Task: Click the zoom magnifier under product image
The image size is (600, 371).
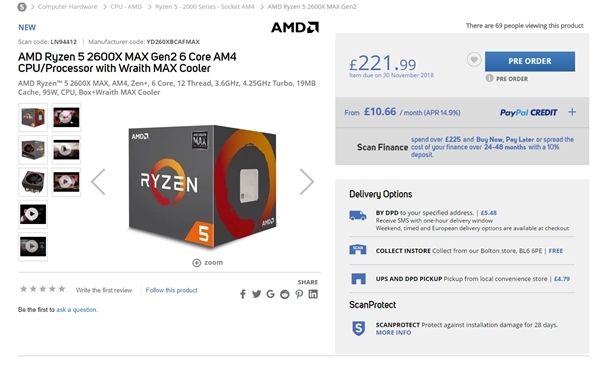Action: click(x=196, y=263)
